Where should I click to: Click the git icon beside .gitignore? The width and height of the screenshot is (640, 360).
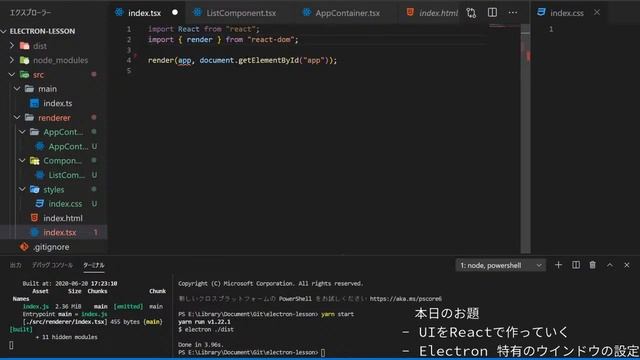pyautogui.click(x=24, y=247)
